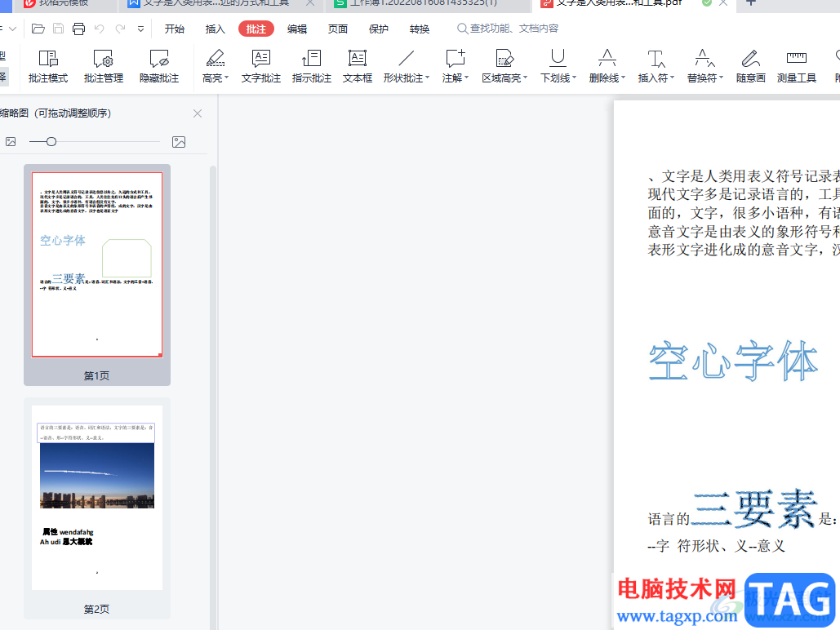Click the undo arrow

(99, 29)
